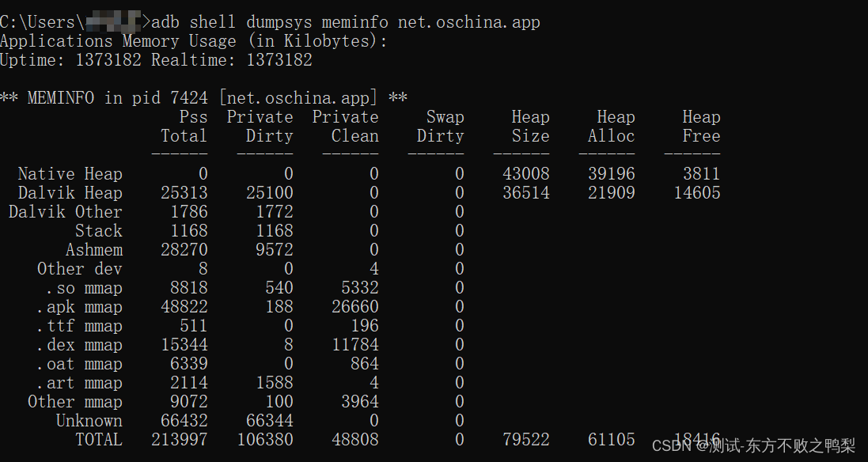Click TOTAL Pss value 213997
The height and width of the screenshot is (462, 868).
pos(180,440)
